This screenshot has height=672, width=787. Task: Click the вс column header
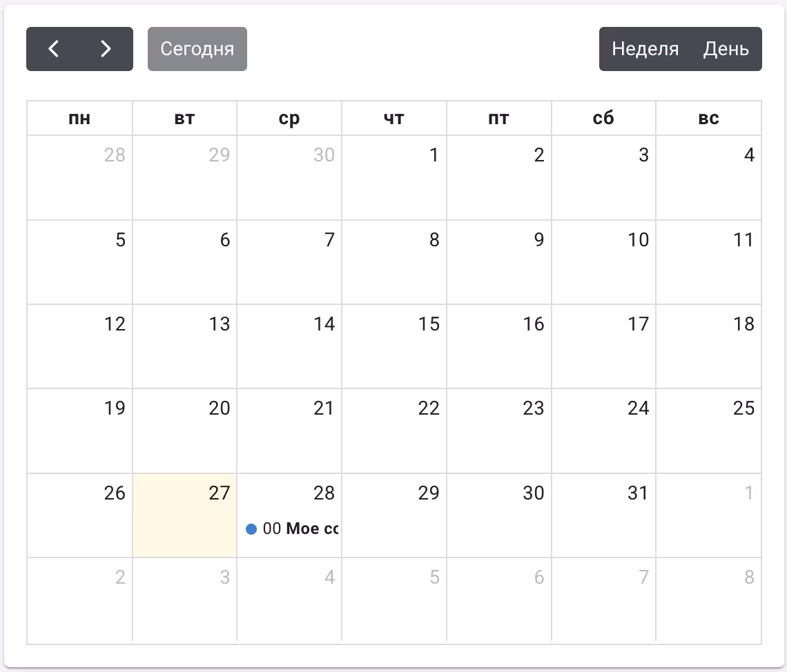pyautogui.click(x=708, y=119)
